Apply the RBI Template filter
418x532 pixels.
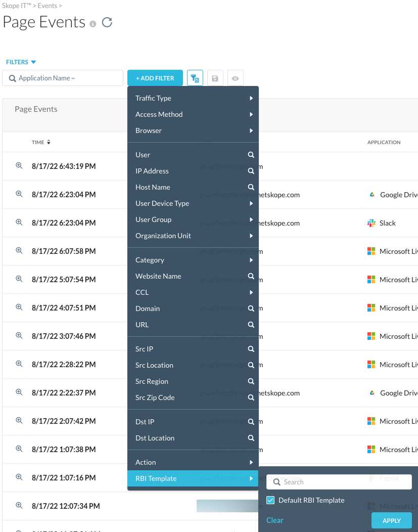point(392,520)
